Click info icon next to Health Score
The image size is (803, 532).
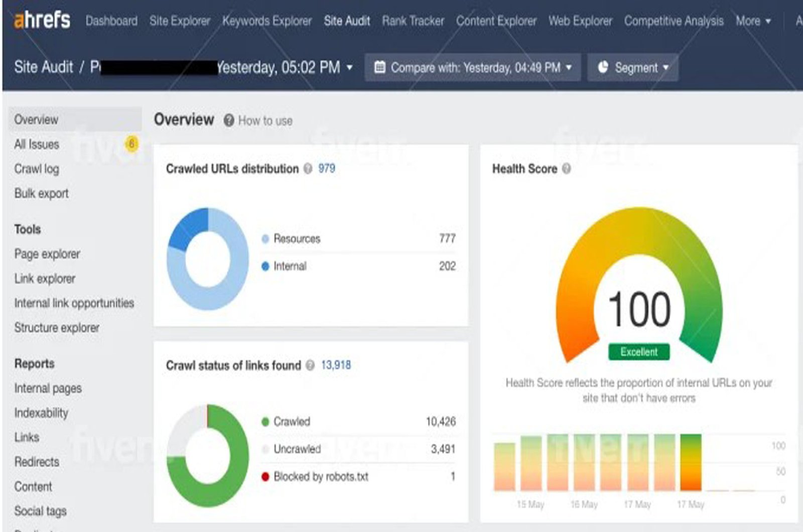pyautogui.click(x=567, y=169)
